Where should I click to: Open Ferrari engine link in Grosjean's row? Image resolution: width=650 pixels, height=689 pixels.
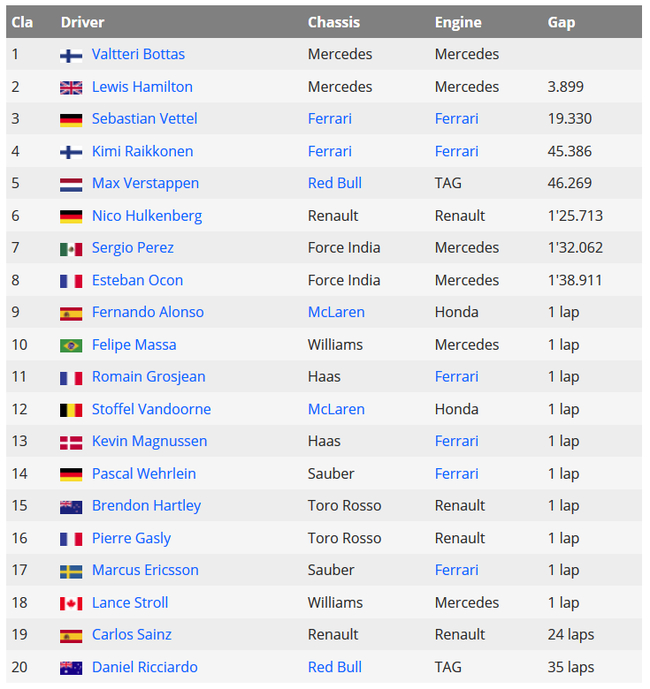[456, 377]
